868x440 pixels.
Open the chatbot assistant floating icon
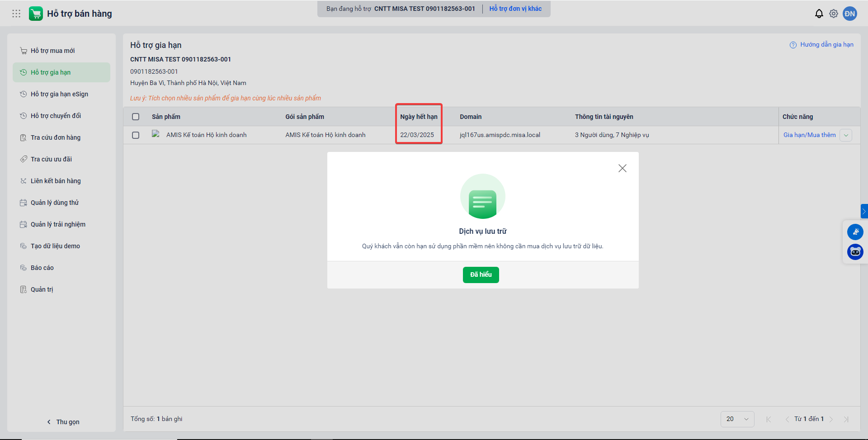(x=855, y=252)
